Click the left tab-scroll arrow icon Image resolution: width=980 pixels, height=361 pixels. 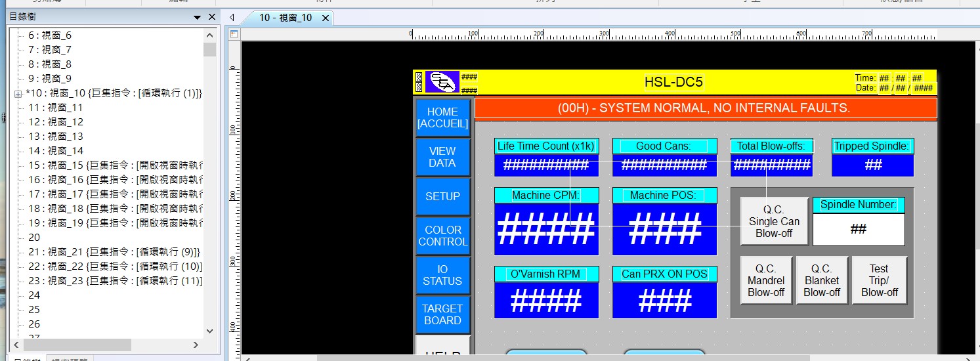[232, 18]
